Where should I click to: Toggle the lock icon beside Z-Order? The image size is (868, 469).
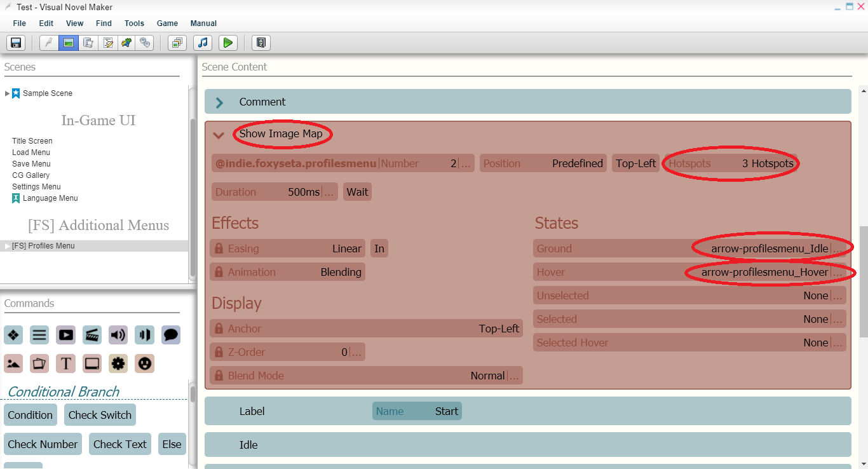coord(219,352)
